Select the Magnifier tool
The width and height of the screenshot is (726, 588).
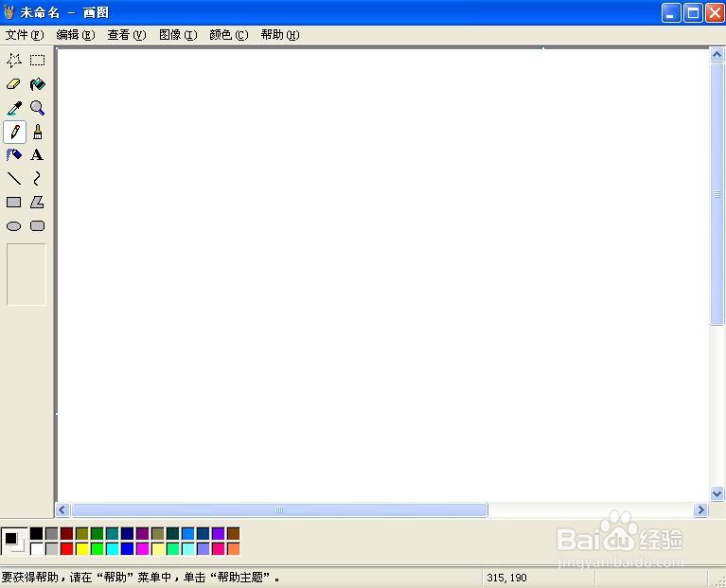coord(38,108)
